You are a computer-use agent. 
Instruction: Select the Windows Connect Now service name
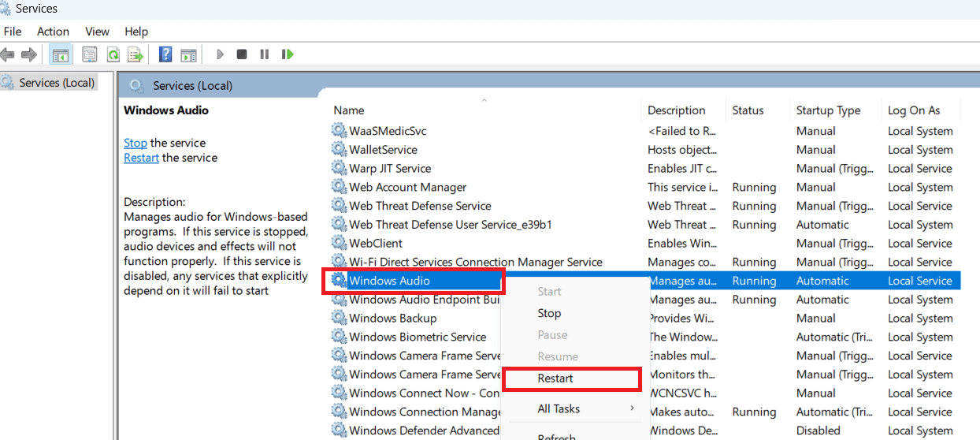tap(424, 393)
